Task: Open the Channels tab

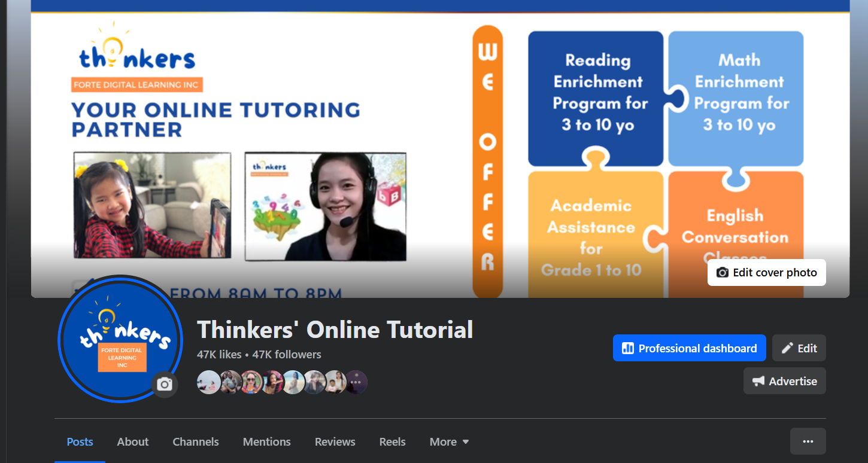Action: [196, 442]
